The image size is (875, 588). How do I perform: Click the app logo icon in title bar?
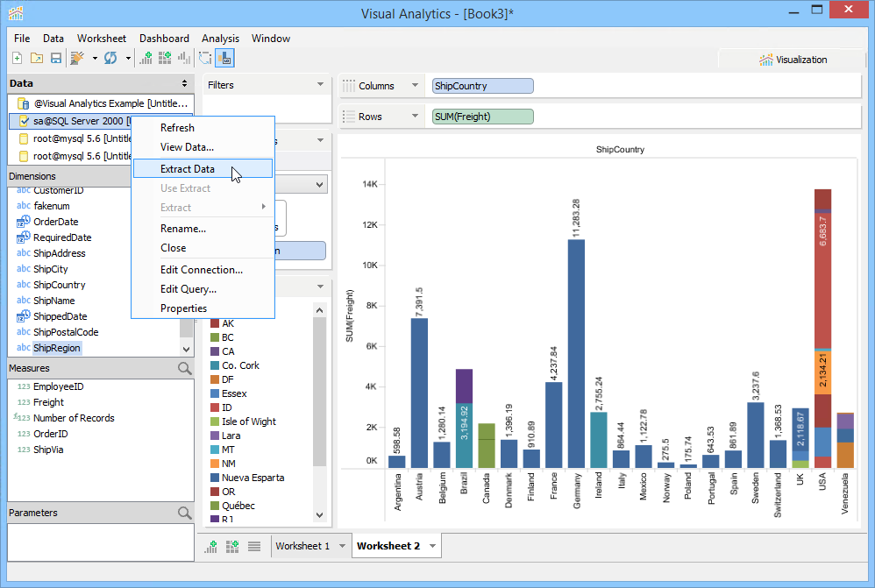tap(16, 13)
